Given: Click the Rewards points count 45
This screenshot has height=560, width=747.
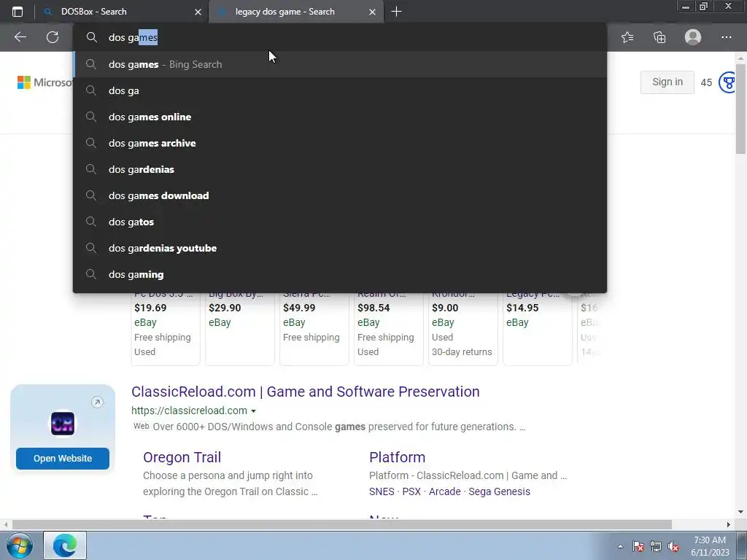Looking at the screenshot, I should pyautogui.click(x=706, y=83).
